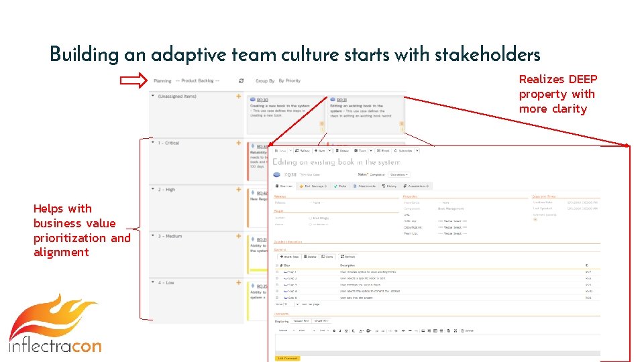Viewport: 644px width, 362px height.
Task: Click the scenario Clone button
Action: click(x=327, y=257)
